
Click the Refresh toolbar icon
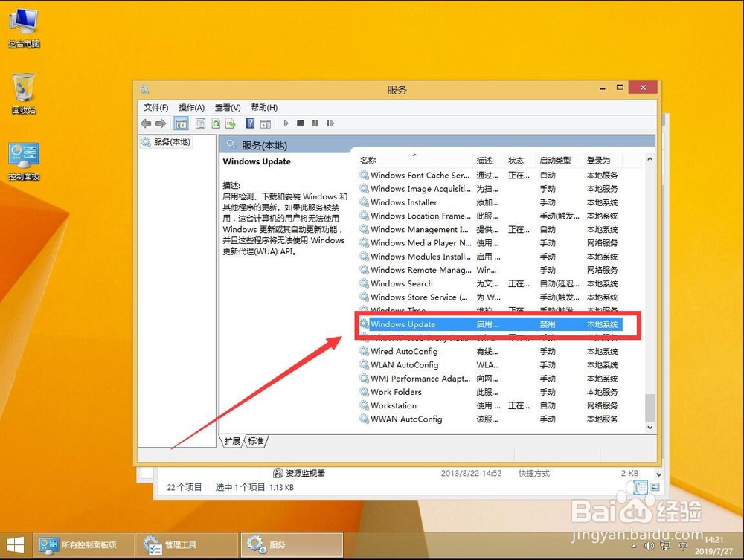216,123
